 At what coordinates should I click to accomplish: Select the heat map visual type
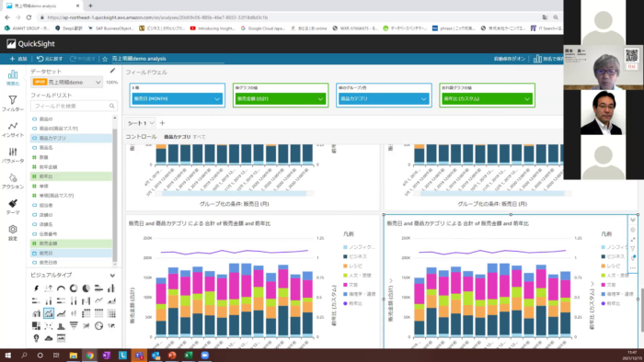coord(111,313)
